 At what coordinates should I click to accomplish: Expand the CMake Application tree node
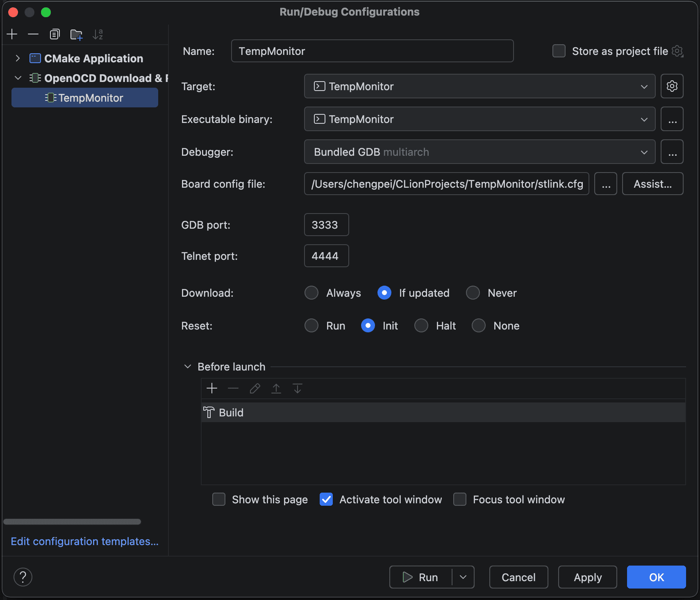point(18,58)
